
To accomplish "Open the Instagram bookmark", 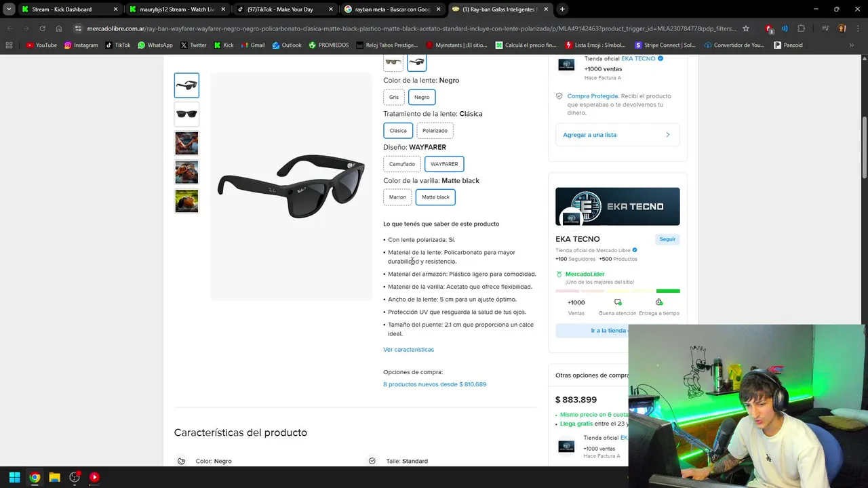I will coord(81,45).
